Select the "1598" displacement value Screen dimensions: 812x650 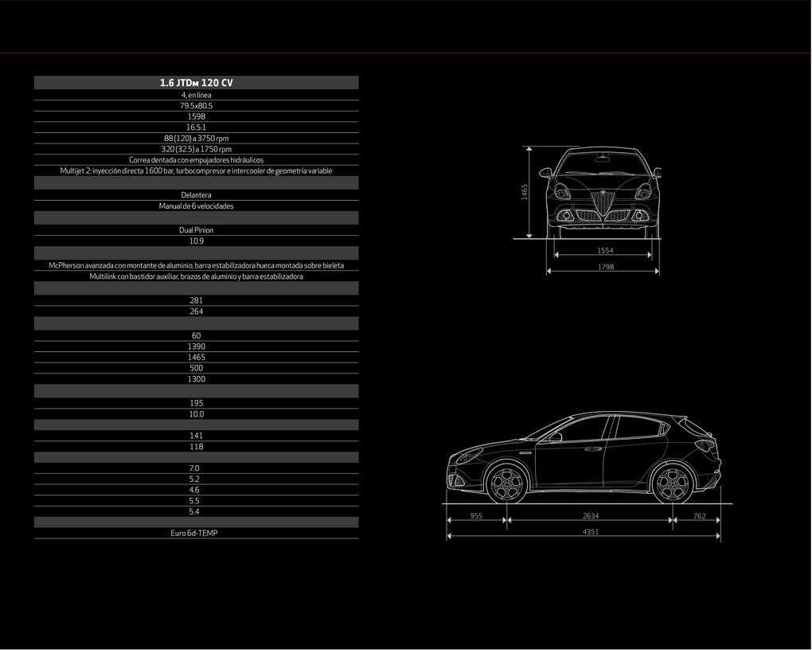coord(197,116)
